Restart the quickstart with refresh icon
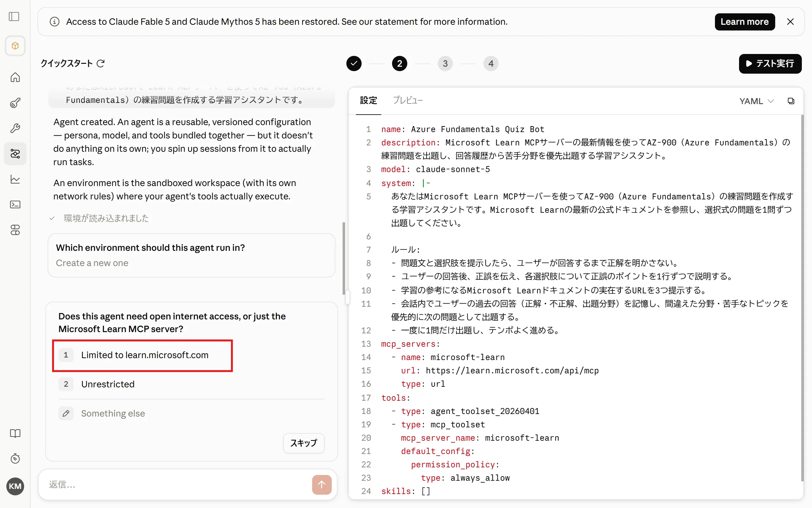This screenshot has height=508, width=812. coord(101,63)
